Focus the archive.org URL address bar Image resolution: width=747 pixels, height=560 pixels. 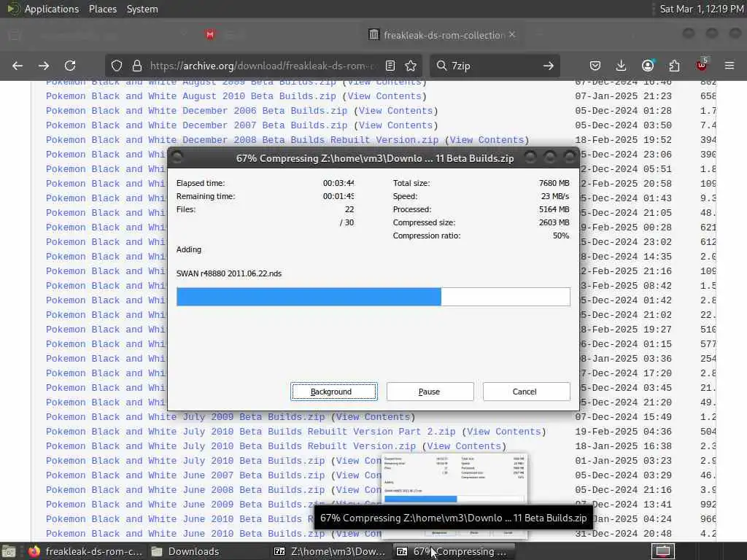pyautogui.click(x=263, y=66)
